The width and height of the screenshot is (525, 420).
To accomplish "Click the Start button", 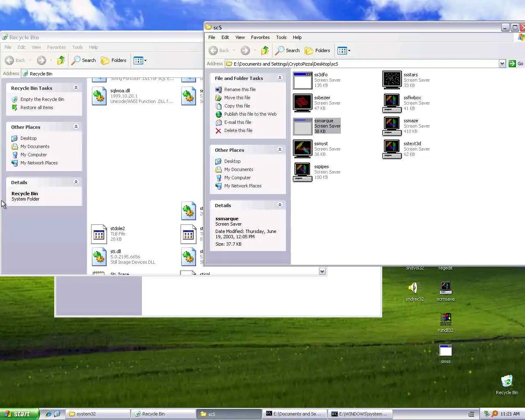I will [20, 414].
